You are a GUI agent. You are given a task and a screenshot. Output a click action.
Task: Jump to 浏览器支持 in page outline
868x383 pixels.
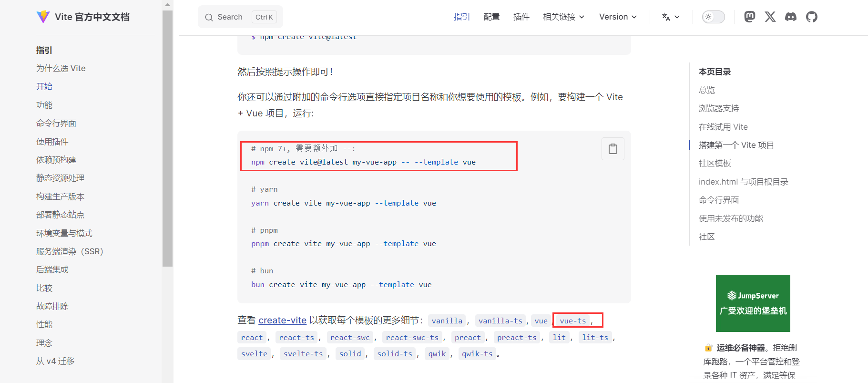click(719, 108)
